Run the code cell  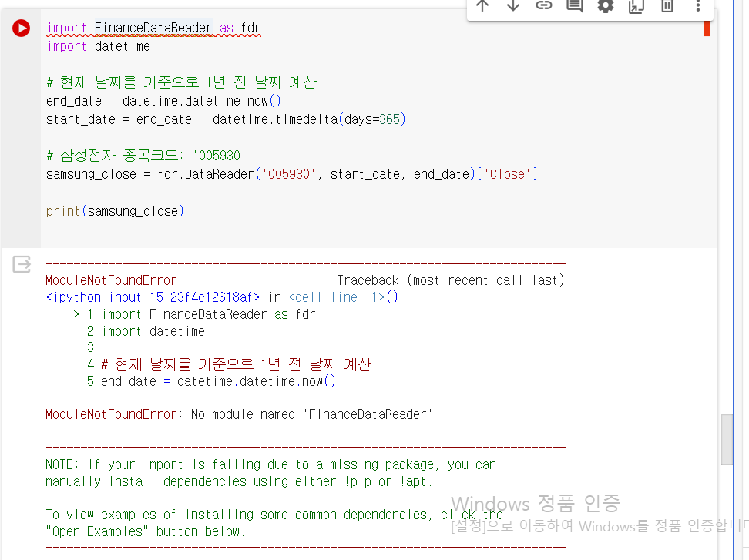point(21,29)
